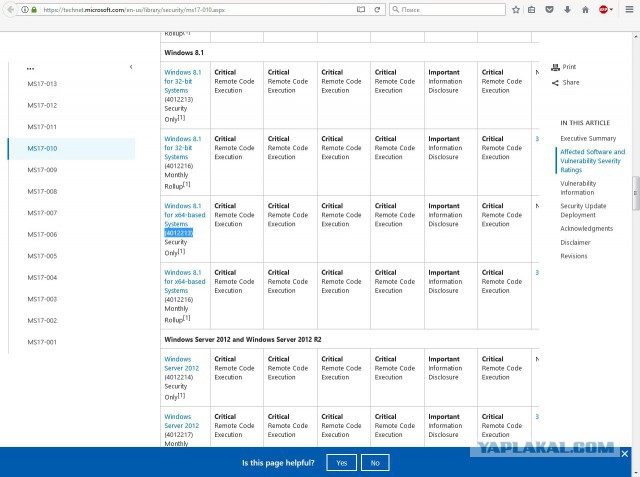Click the Print link in the right panel

click(x=564, y=67)
